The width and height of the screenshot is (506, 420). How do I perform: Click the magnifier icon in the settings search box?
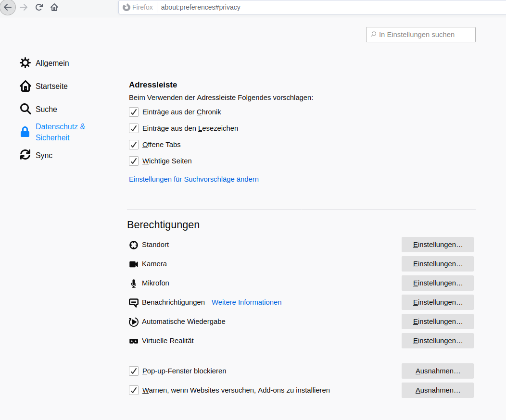pyautogui.click(x=373, y=34)
